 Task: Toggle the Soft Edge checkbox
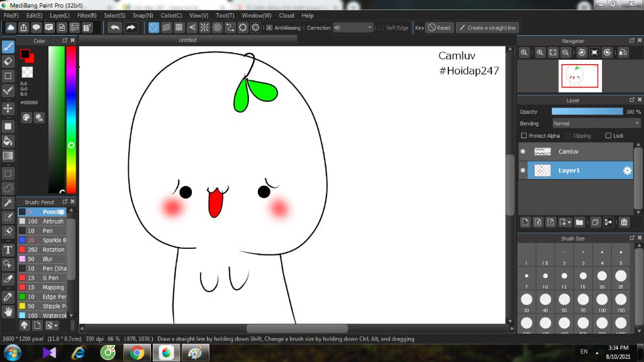pos(381,28)
